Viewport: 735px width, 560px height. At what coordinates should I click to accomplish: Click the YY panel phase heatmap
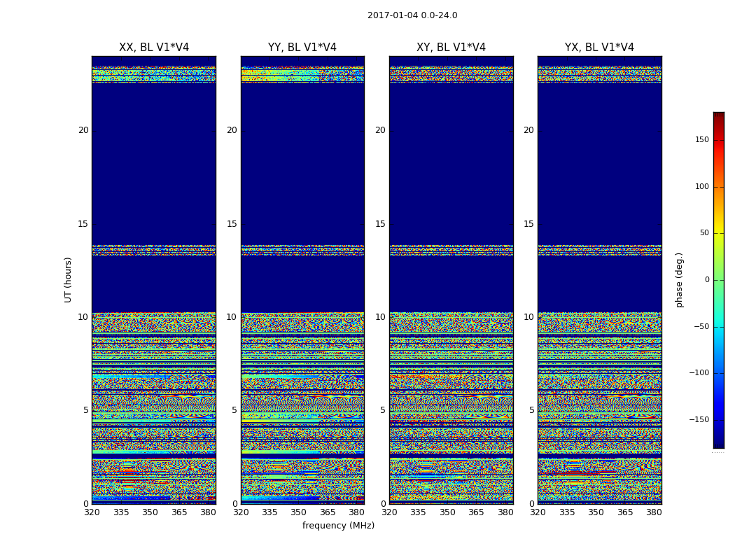click(302, 280)
